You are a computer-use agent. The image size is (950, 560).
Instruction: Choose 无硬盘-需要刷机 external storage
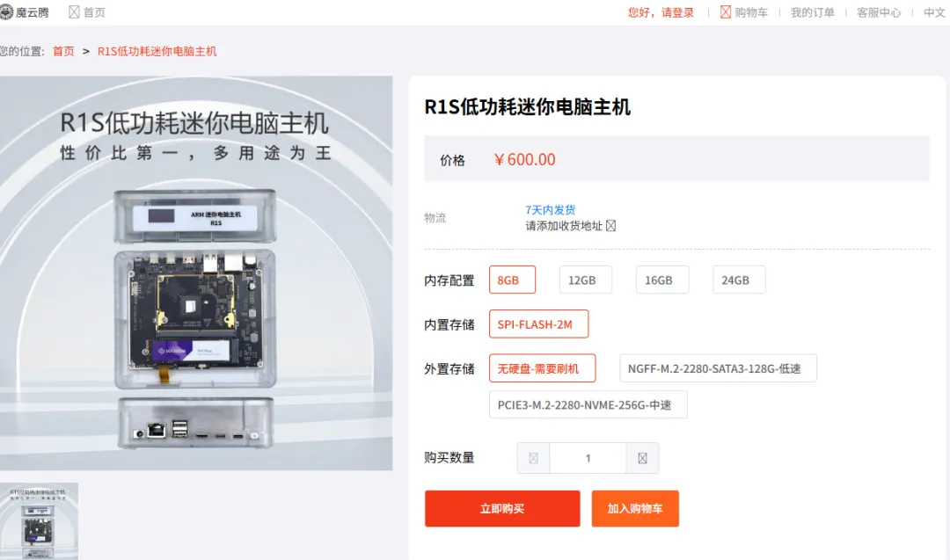pos(542,368)
